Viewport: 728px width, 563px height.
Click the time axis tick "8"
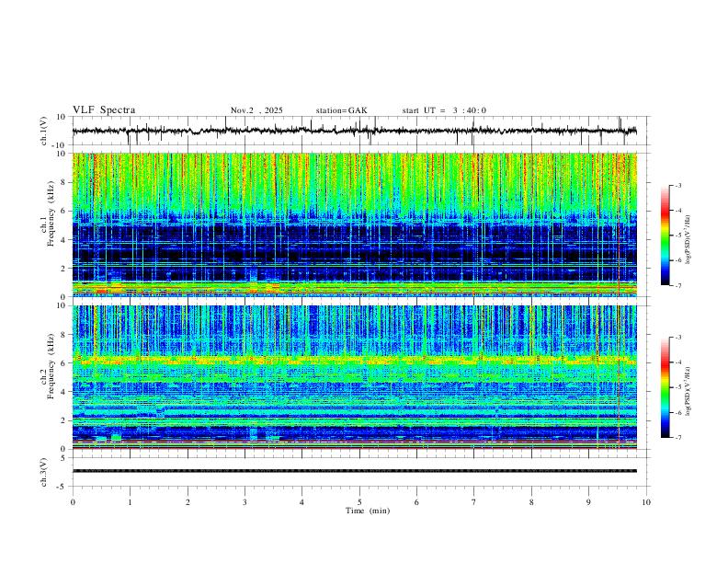pos(531,502)
